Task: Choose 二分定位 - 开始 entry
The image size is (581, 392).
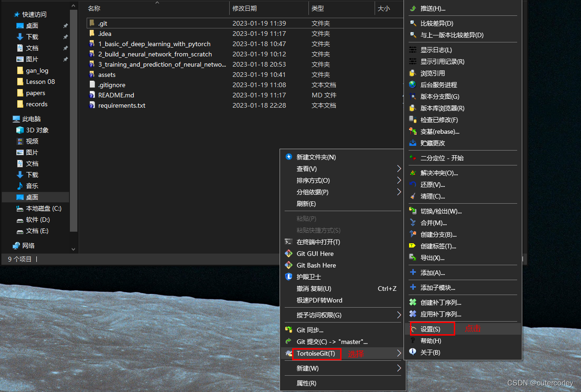Action: [x=464, y=158]
